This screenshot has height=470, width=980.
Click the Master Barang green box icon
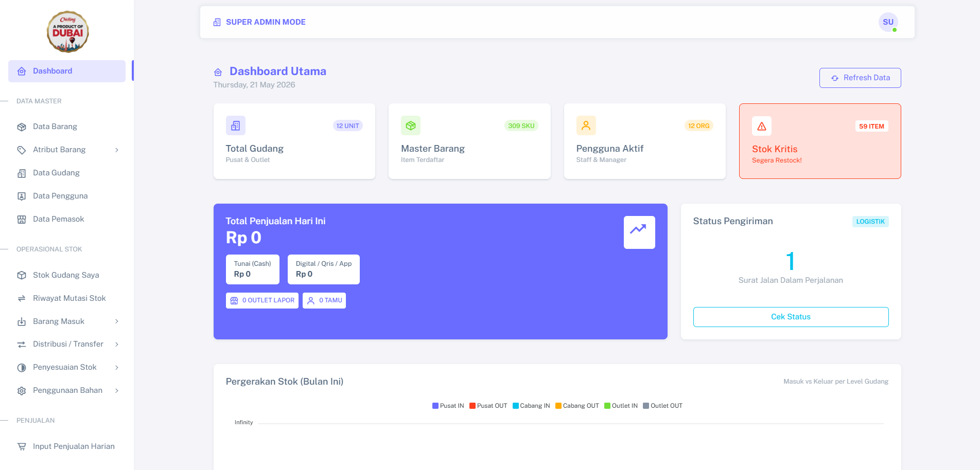pos(411,125)
